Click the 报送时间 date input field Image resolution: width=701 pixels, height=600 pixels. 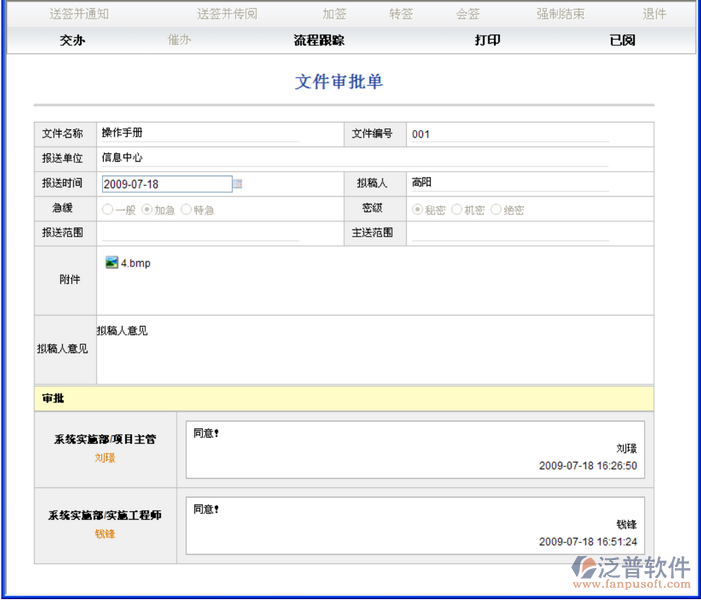pyautogui.click(x=166, y=184)
